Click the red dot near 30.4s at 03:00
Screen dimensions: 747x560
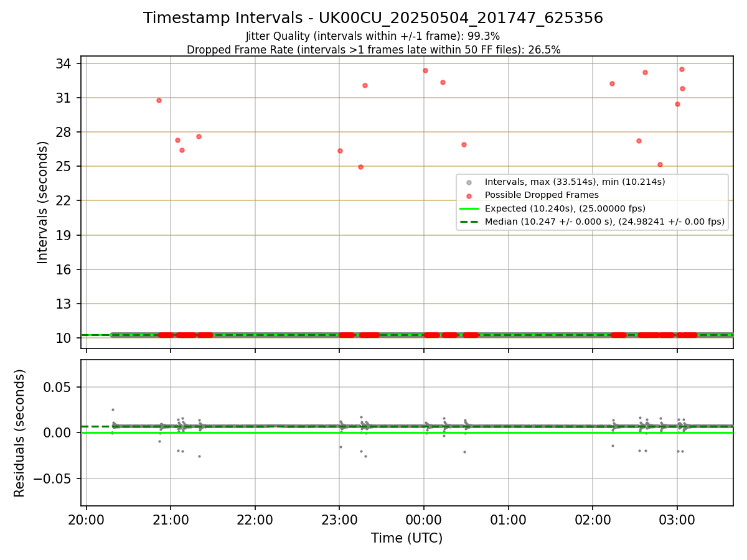point(677,104)
